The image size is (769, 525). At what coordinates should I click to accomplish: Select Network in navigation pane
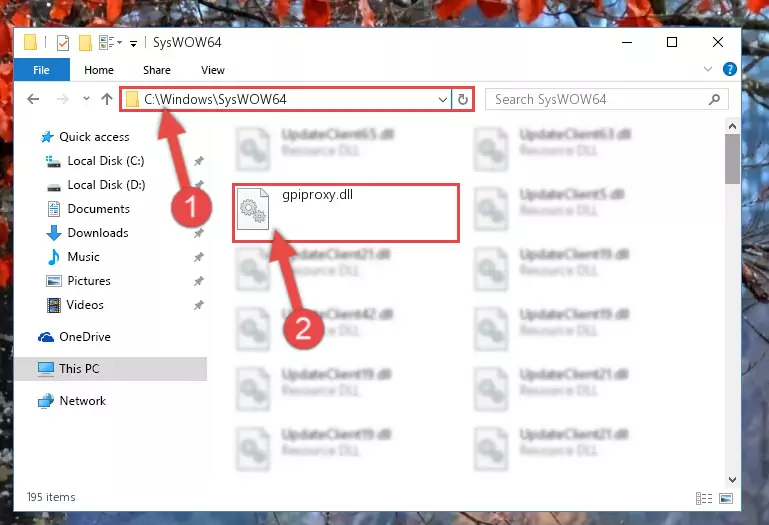82,401
